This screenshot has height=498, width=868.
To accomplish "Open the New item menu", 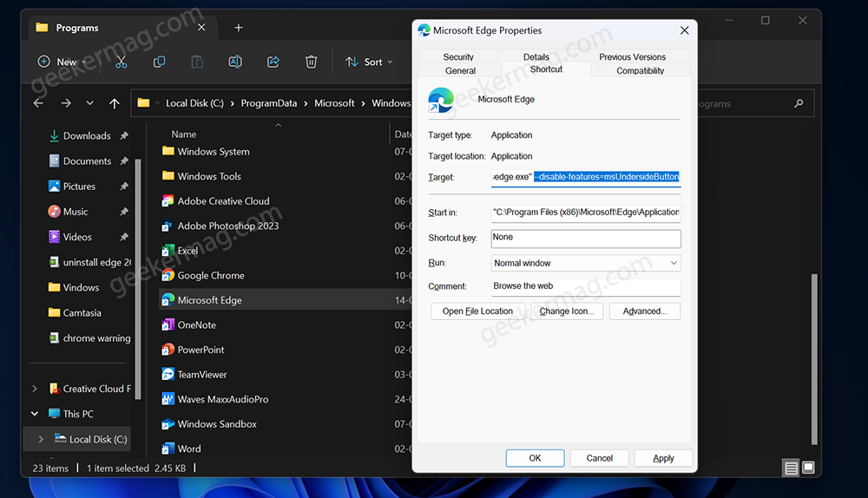I will point(62,62).
